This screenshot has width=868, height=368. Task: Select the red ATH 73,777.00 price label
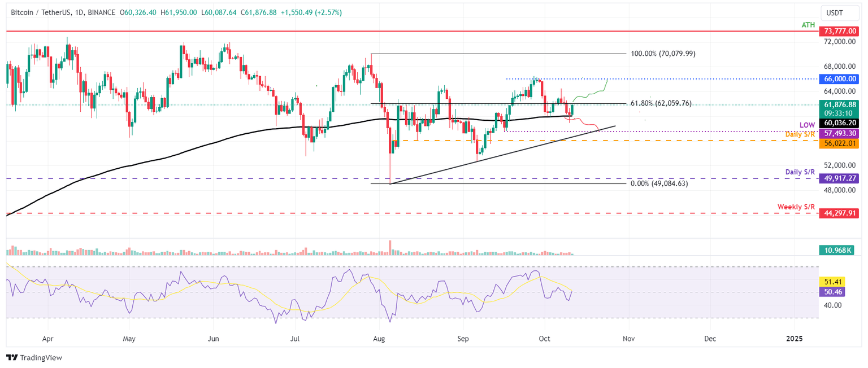pos(839,31)
